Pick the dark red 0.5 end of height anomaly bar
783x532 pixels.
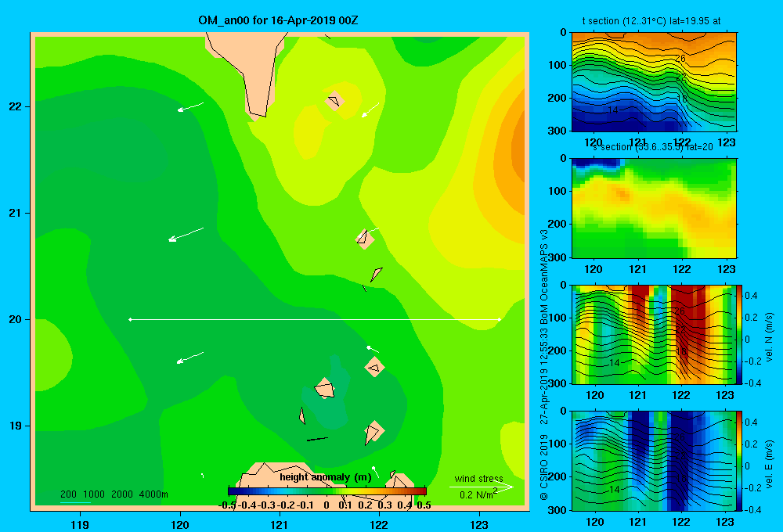[423, 491]
